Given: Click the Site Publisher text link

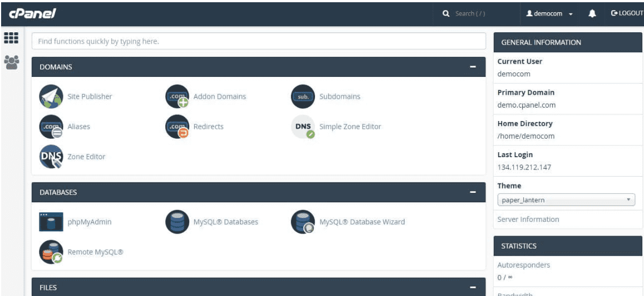Looking at the screenshot, I should pos(90,96).
